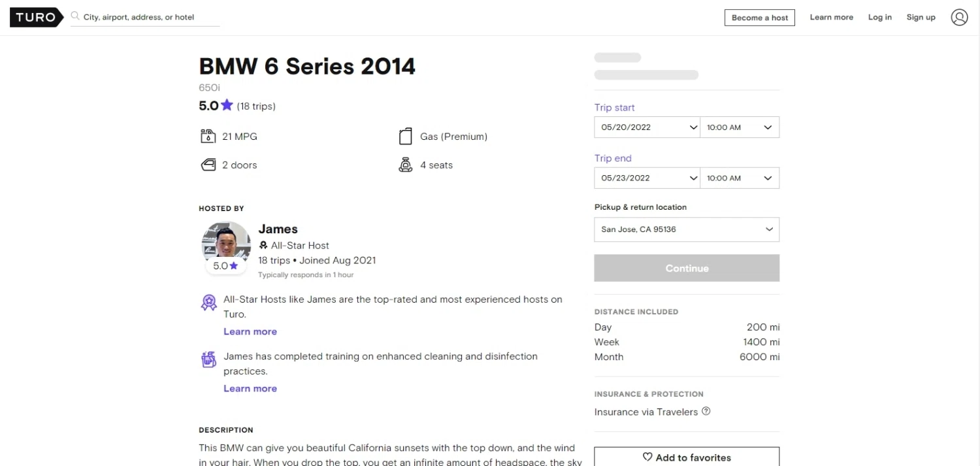
Task: Open the user profile avatar icon
Action: coord(959,18)
